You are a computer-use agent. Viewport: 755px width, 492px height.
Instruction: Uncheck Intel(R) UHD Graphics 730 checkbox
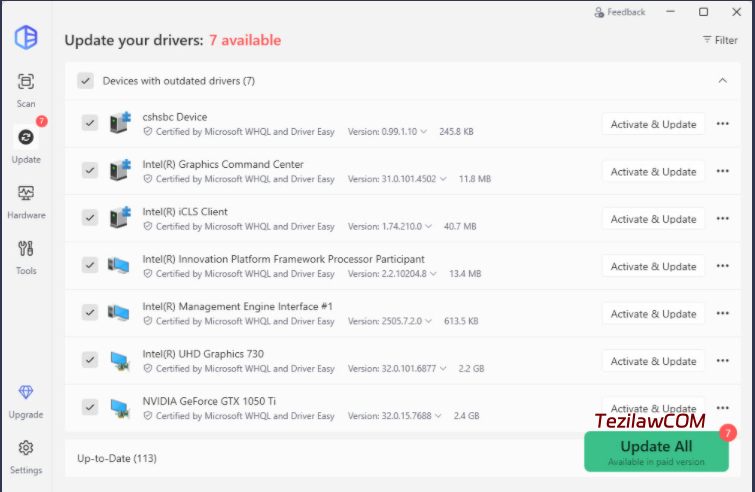[x=90, y=360]
